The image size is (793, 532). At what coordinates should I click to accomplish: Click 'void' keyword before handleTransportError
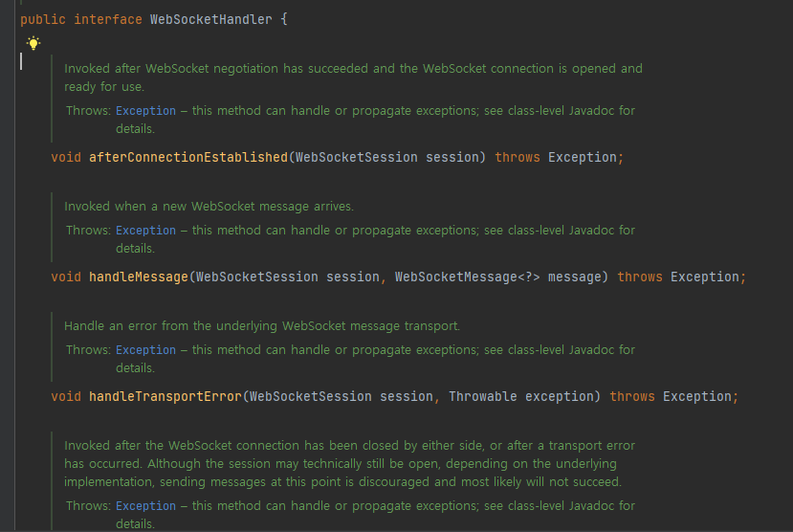coord(66,396)
